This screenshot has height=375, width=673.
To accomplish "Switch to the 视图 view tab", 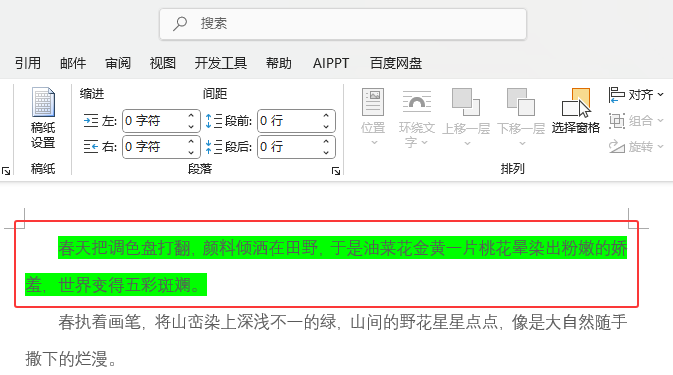I will click(x=163, y=63).
